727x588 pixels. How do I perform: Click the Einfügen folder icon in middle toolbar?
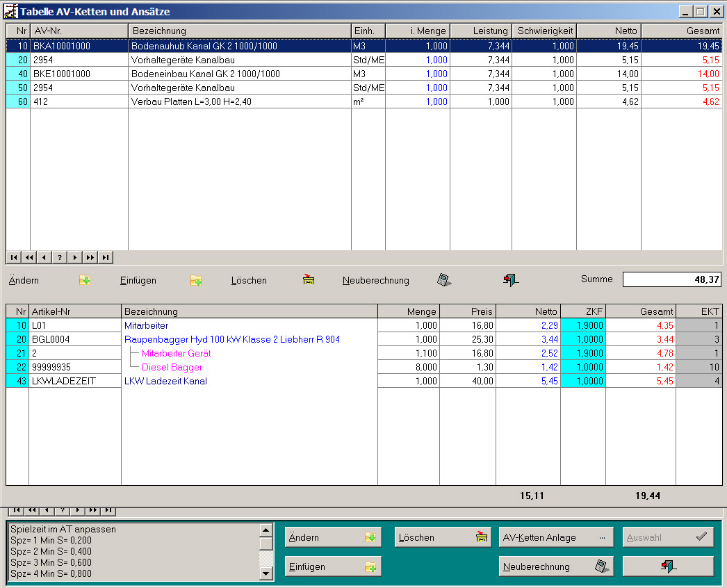196,281
